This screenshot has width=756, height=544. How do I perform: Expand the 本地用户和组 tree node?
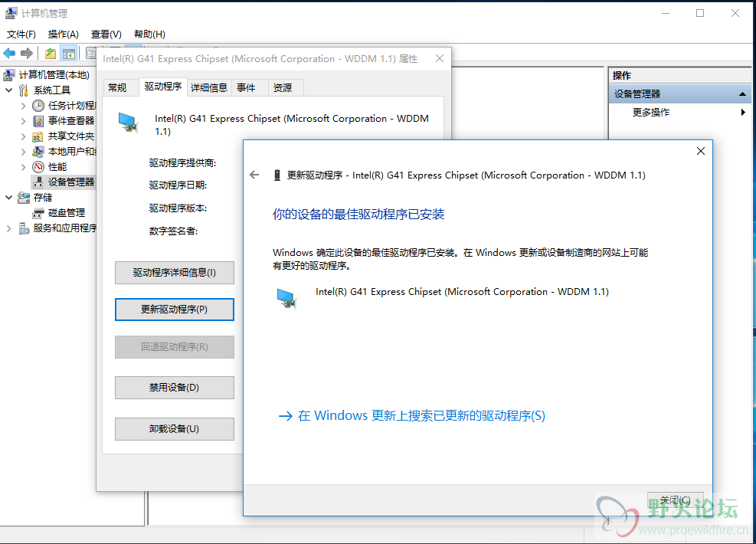click(x=23, y=152)
